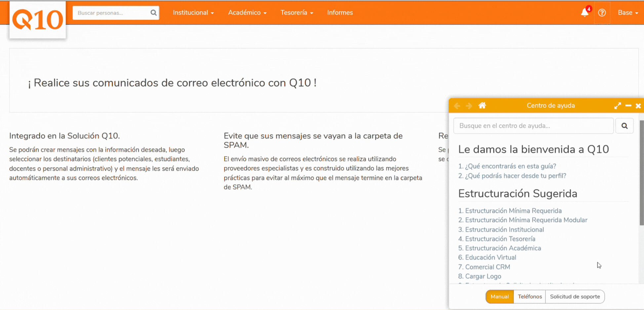Click the 'Evite que sus mensajes' SPAM heading

point(313,140)
